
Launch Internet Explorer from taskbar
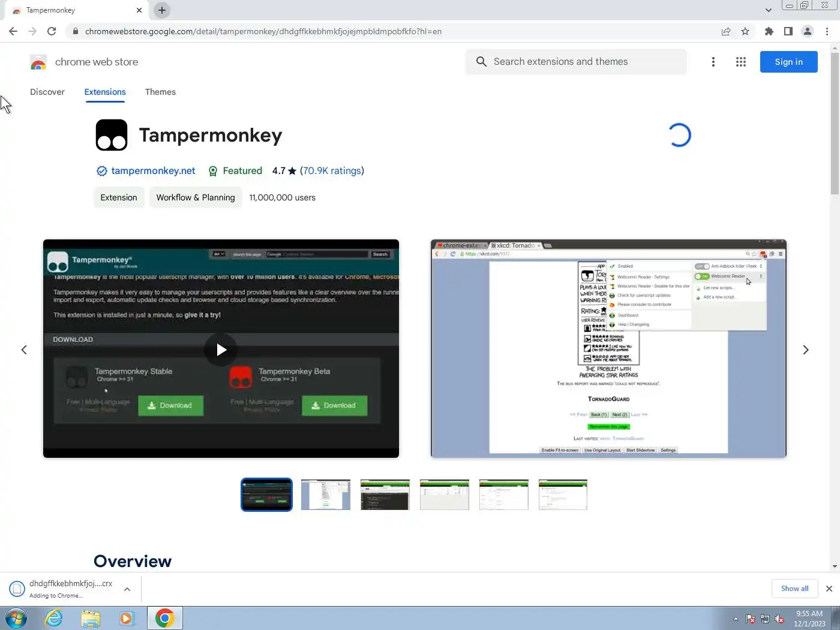click(53, 618)
